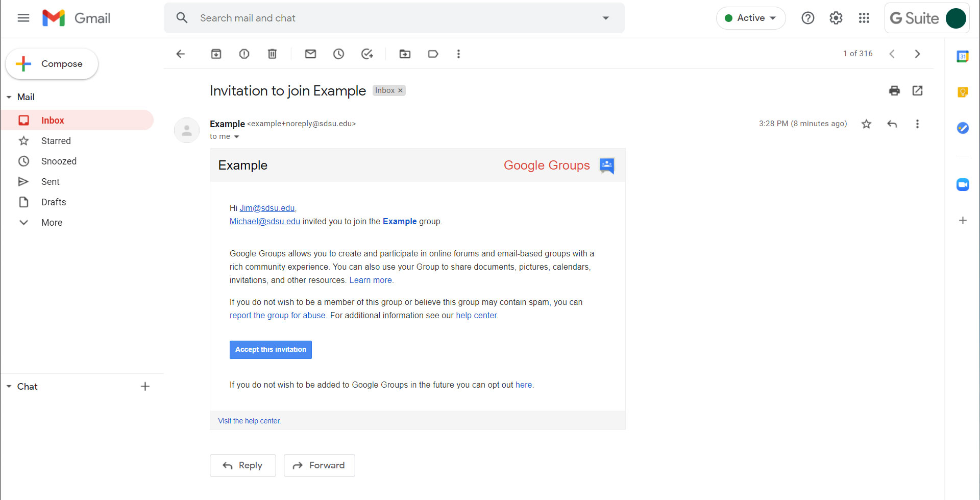The image size is (980, 500).
Task: Print all with the printer icon
Action: [894, 90]
